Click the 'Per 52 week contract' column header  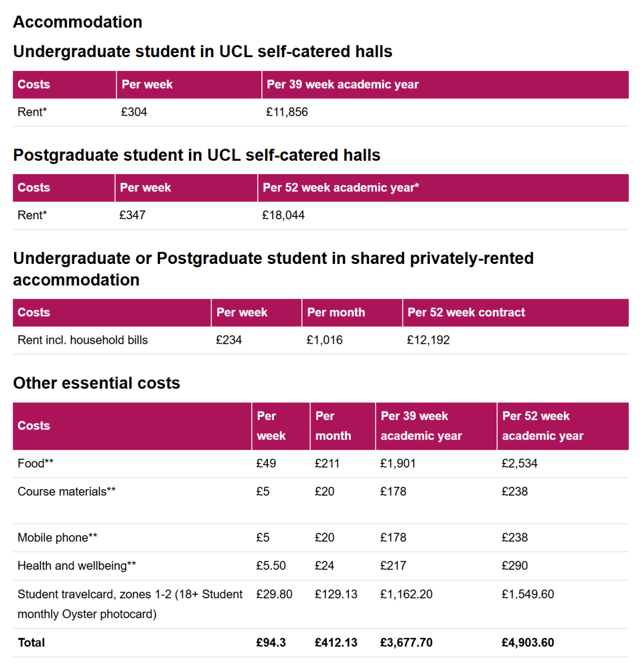pyautogui.click(x=467, y=312)
